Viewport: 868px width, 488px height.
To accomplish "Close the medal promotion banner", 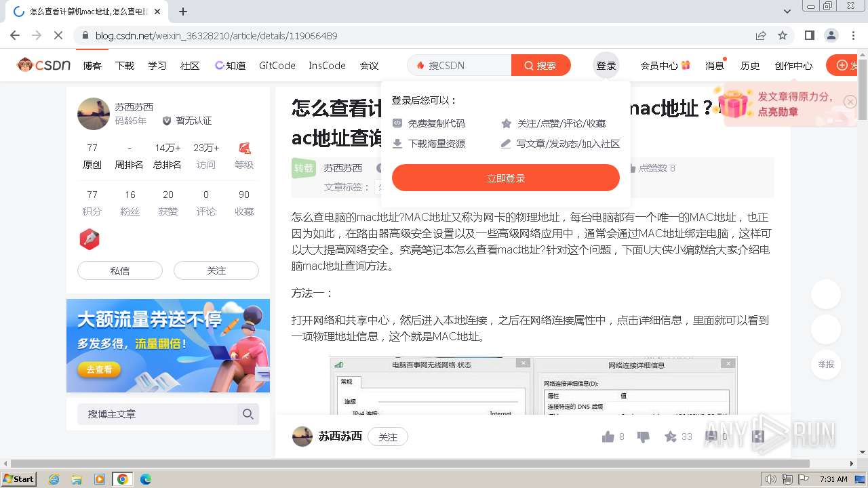I will coord(850,102).
